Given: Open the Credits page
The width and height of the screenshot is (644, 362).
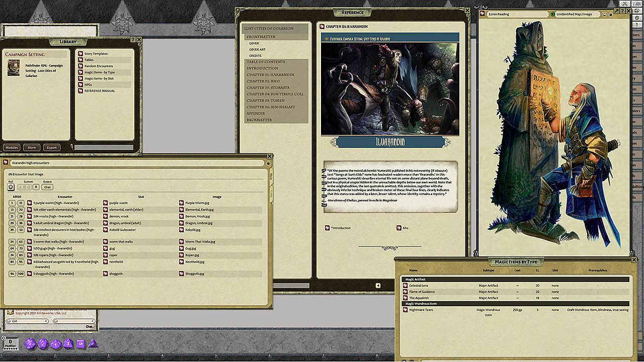Looking at the screenshot, I should tap(255, 56).
